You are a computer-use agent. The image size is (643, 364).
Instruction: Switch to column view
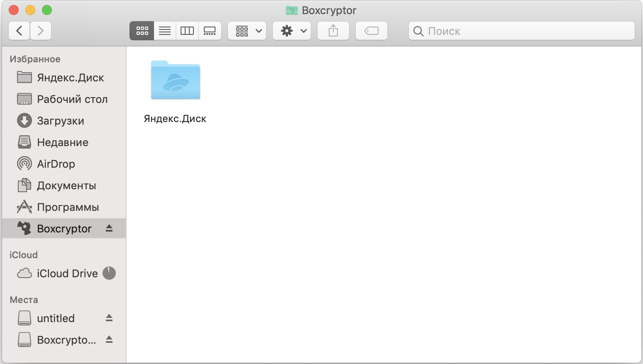pos(187,31)
